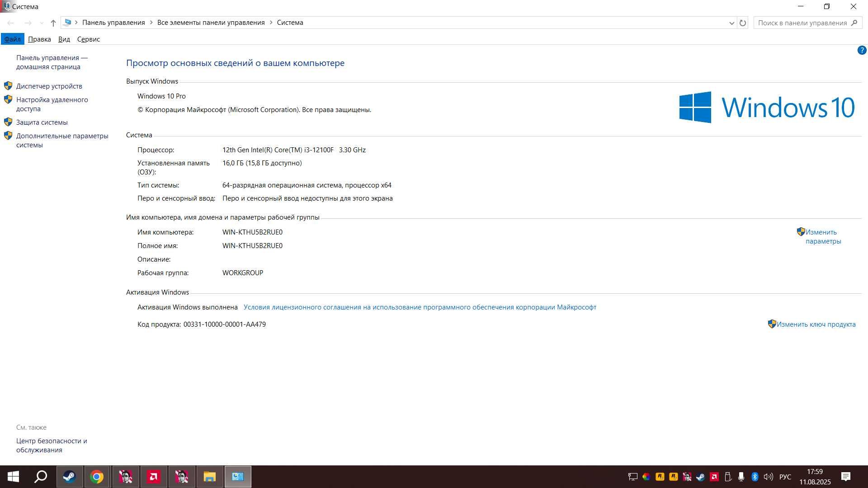Click computer name WIN-KTHU5B2RUE0 next to Имя компьютера
This screenshot has height=488, width=868.
point(252,232)
